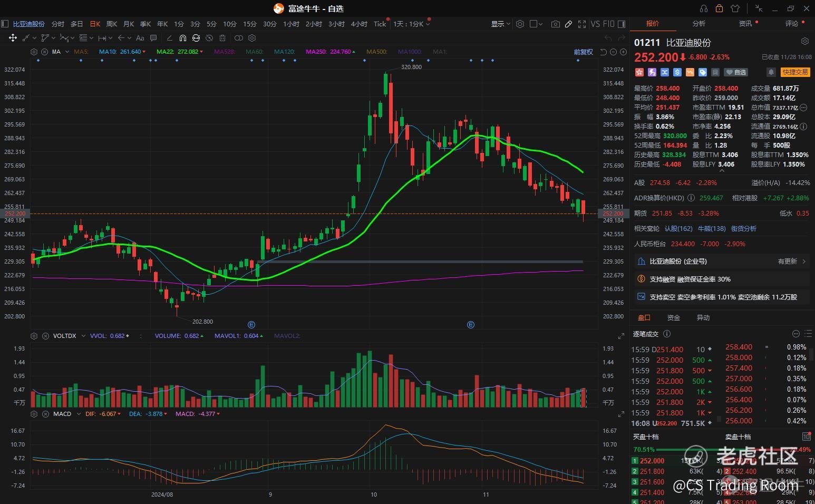Zoom out the chart with minus icon

point(614,52)
